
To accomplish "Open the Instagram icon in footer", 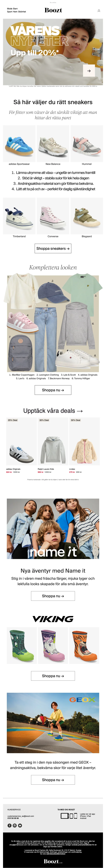I will click(x=15, y=825).
